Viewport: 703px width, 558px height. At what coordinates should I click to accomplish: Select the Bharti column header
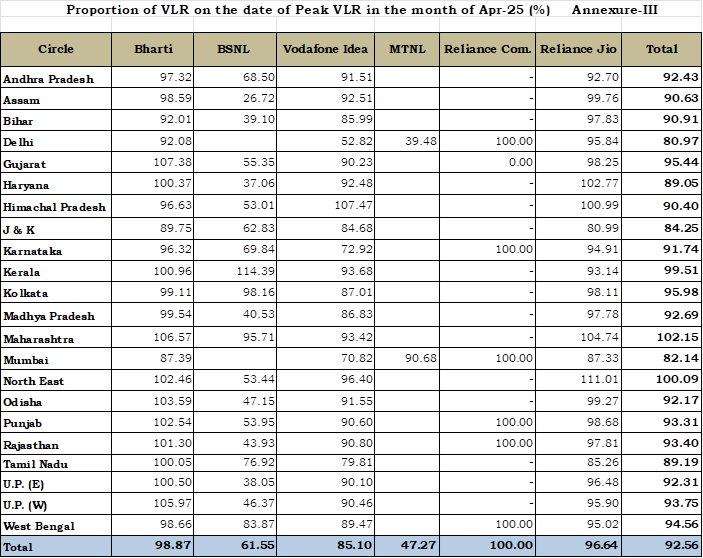[153, 49]
